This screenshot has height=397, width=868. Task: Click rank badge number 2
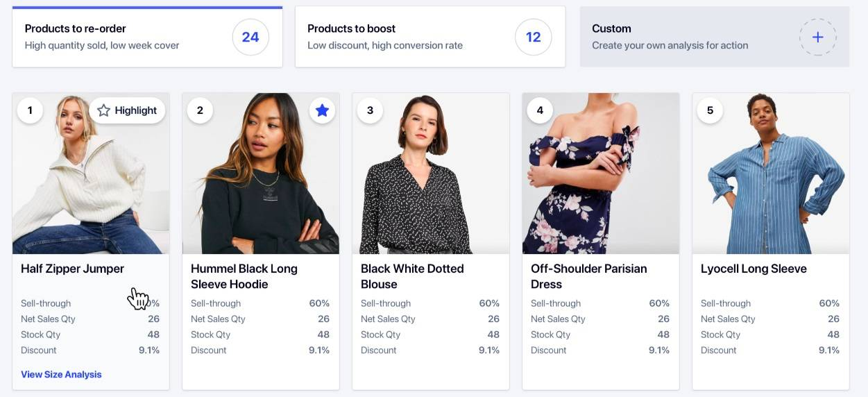click(200, 110)
